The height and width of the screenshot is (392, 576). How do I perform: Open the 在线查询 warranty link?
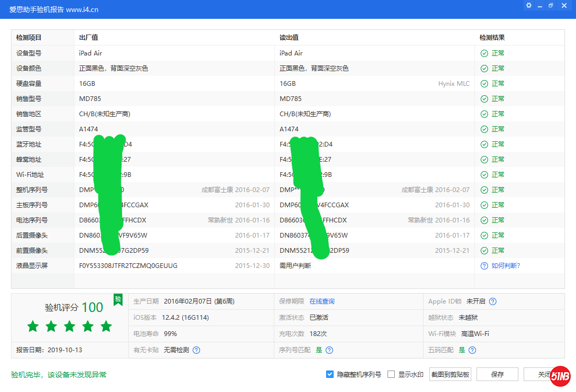tap(322, 301)
